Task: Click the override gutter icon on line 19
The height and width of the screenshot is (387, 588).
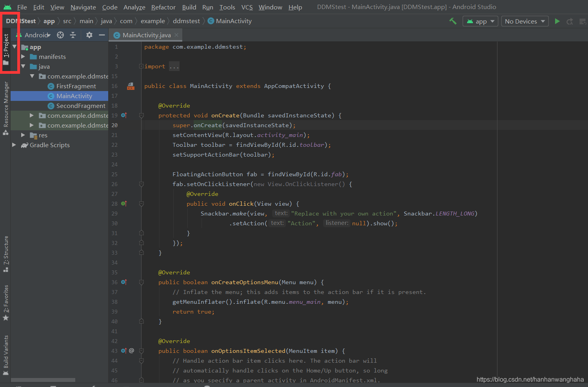Action: pyautogui.click(x=124, y=115)
